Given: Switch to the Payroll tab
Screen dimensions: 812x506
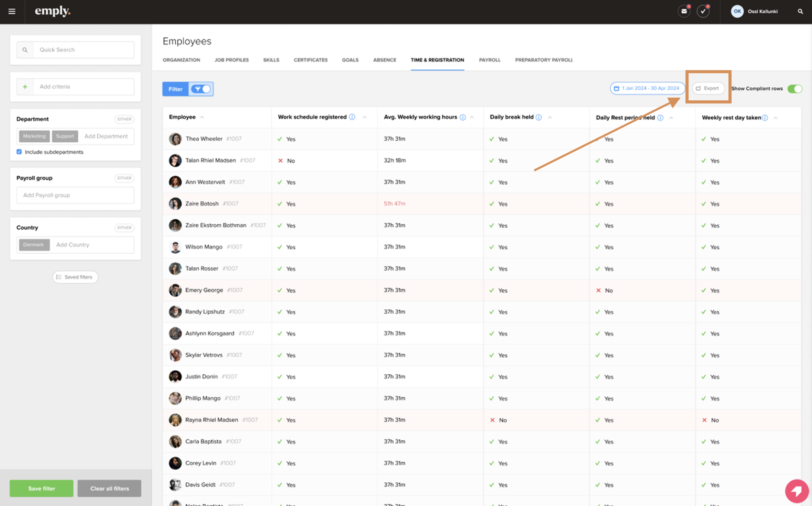Looking at the screenshot, I should tap(490, 60).
